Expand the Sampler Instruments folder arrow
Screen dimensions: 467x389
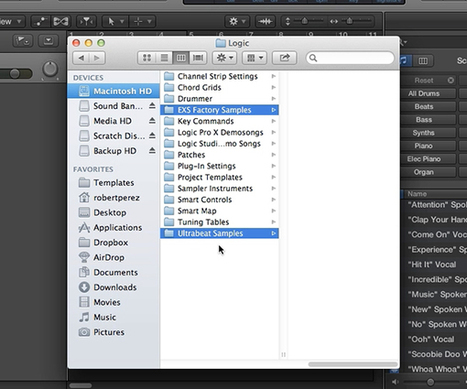[273, 189]
